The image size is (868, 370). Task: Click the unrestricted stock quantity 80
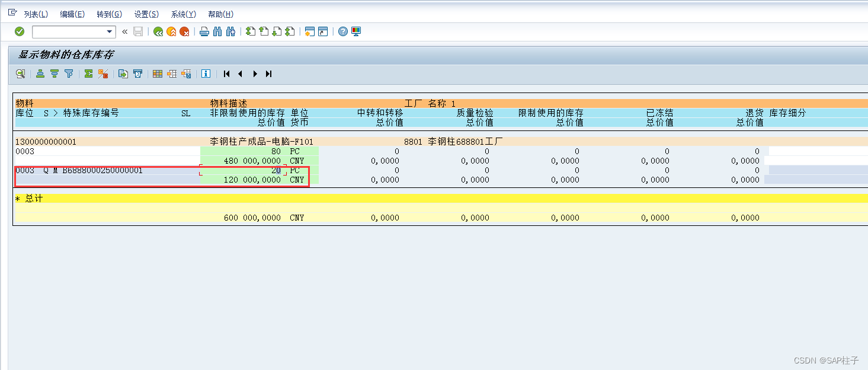[x=276, y=151]
